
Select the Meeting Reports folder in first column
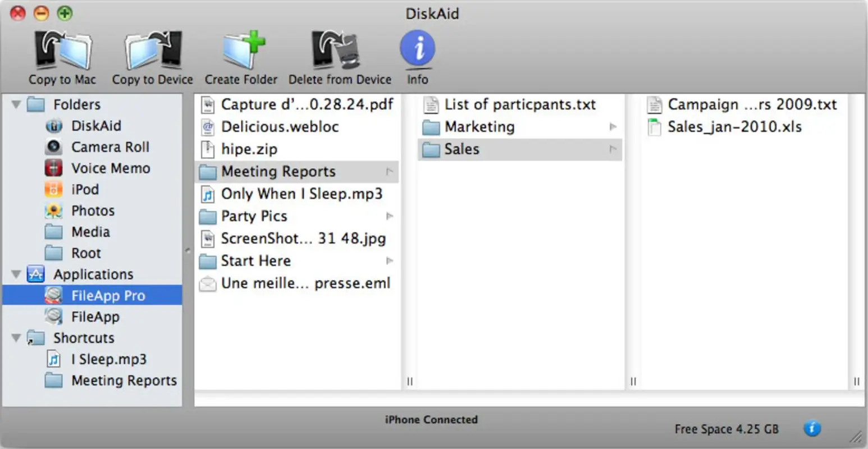(x=297, y=172)
